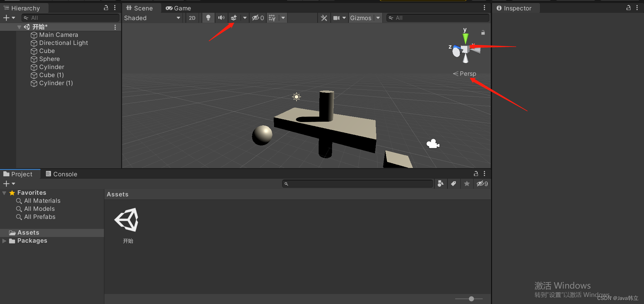644x304 pixels.
Task: Open All Prefabs under Favorites
Action: tap(39, 217)
